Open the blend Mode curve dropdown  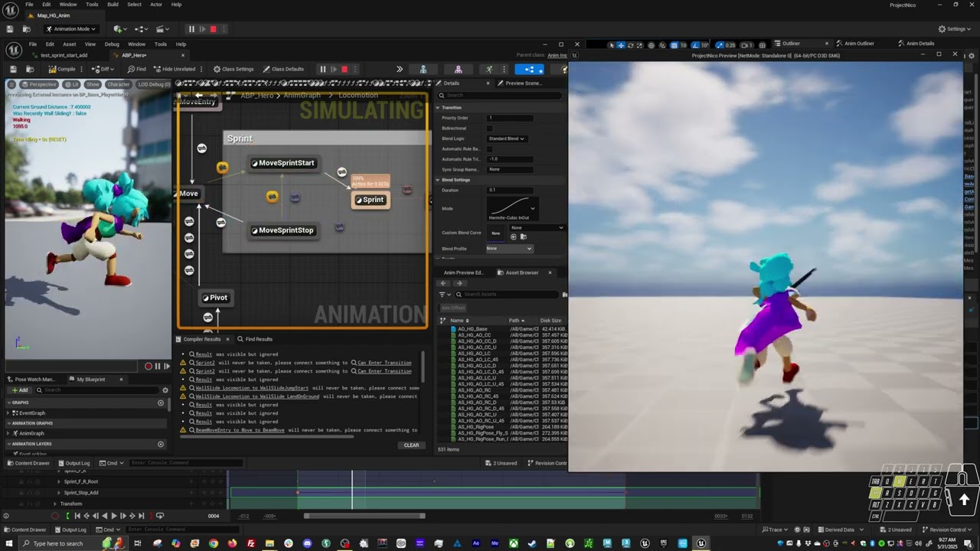coord(511,207)
